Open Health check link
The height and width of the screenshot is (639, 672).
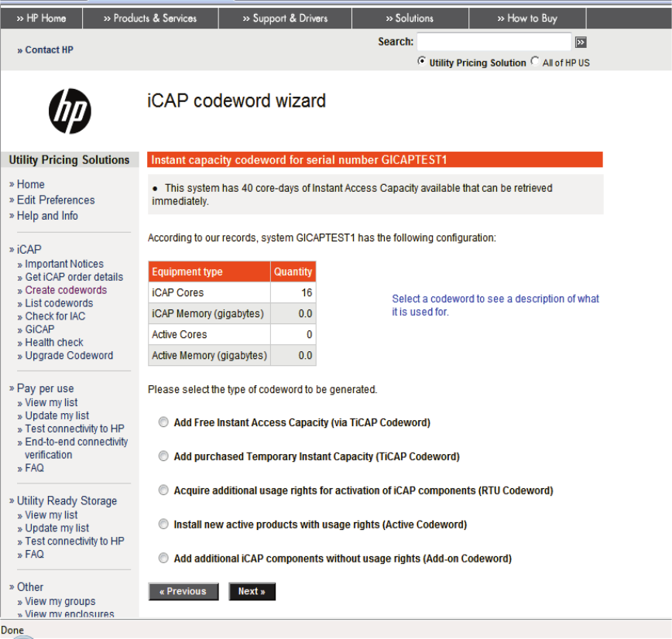point(54,343)
